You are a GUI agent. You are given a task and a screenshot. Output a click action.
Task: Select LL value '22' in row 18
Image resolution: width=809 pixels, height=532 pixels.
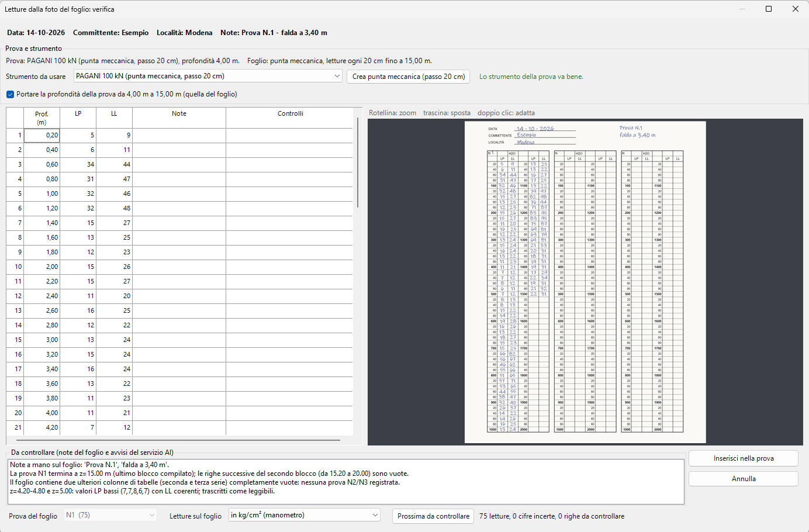tap(115, 384)
